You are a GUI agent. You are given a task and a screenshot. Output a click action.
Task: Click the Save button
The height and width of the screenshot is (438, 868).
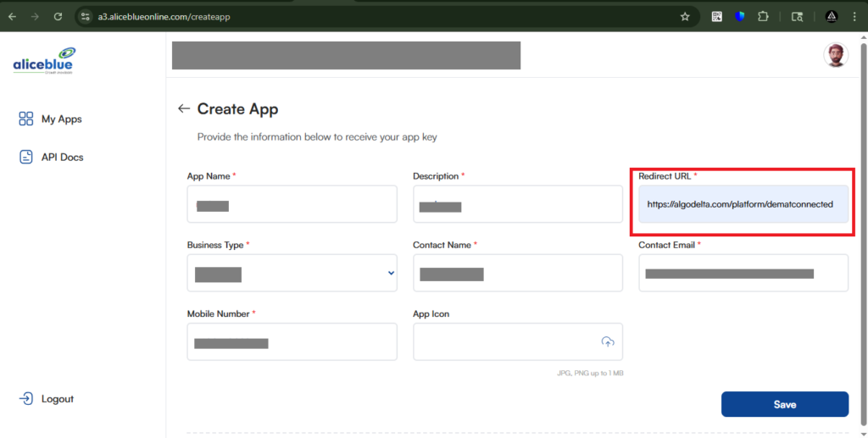tap(784, 404)
